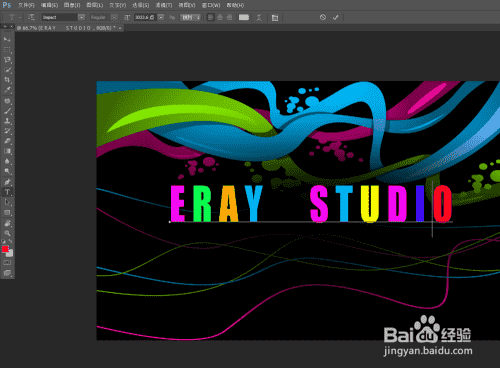The height and width of the screenshot is (368, 500).
Task: Open the Warp Text dialog
Action: pyautogui.click(x=259, y=17)
